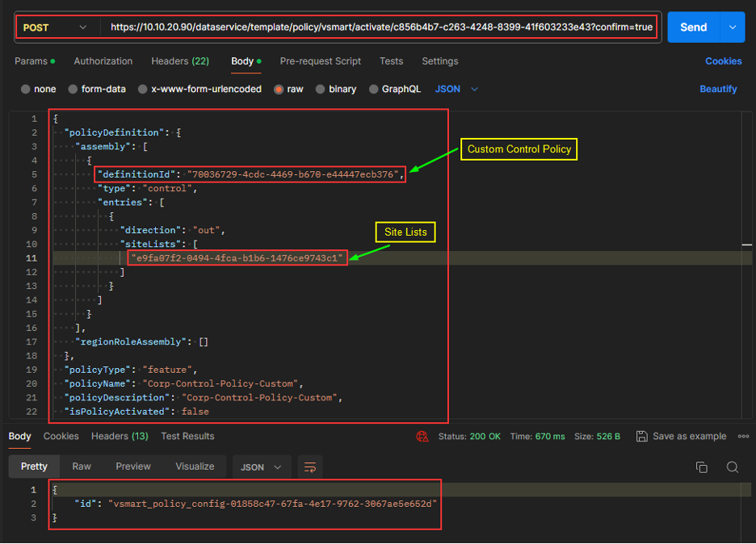Click the Beautify link

pos(718,90)
